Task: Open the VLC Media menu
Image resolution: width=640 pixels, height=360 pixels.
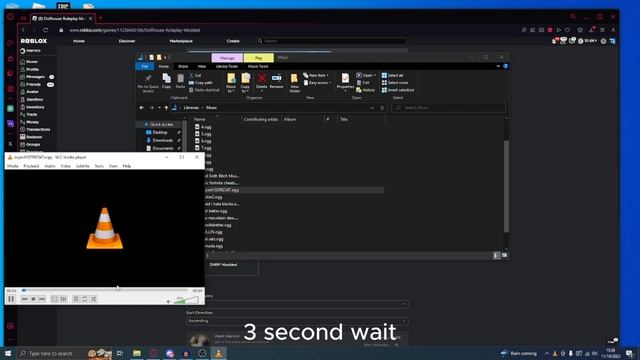Action: [13, 166]
